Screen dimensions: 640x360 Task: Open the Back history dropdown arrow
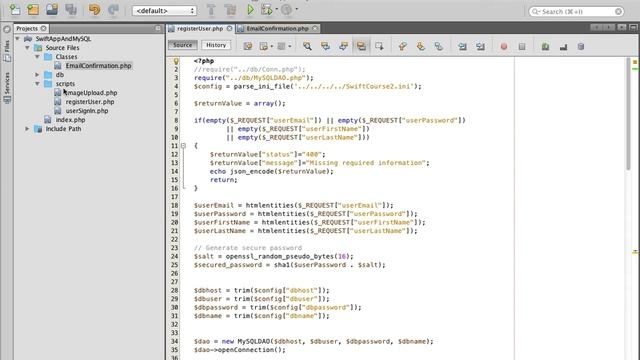tap(272, 47)
